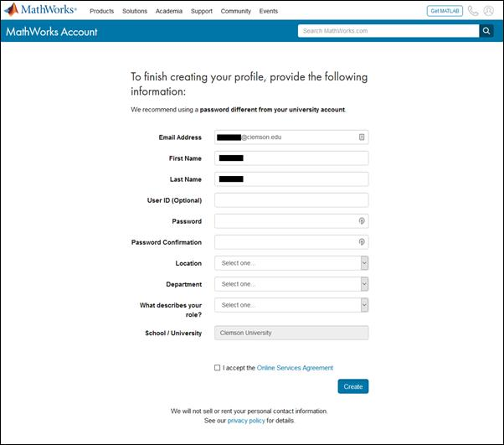Click the icon in Password Confirmation field

(x=362, y=242)
